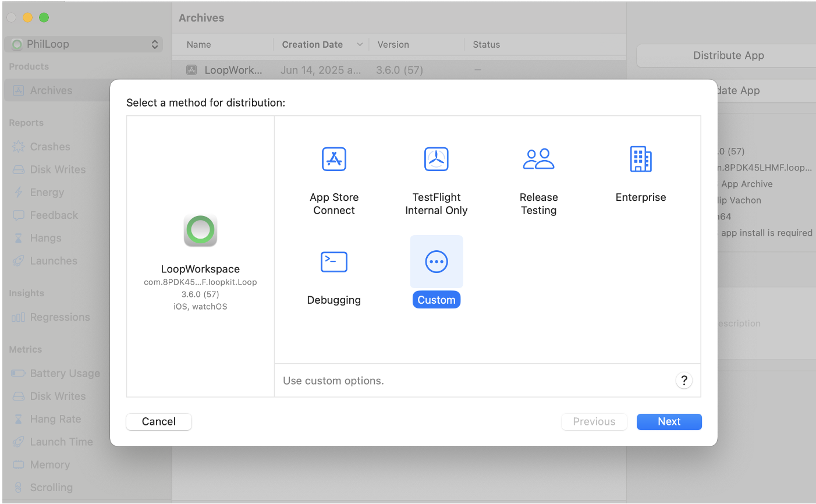Viewport: 816px width, 504px height.
Task: Open Feedback in the sidebar
Action: coord(54,215)
